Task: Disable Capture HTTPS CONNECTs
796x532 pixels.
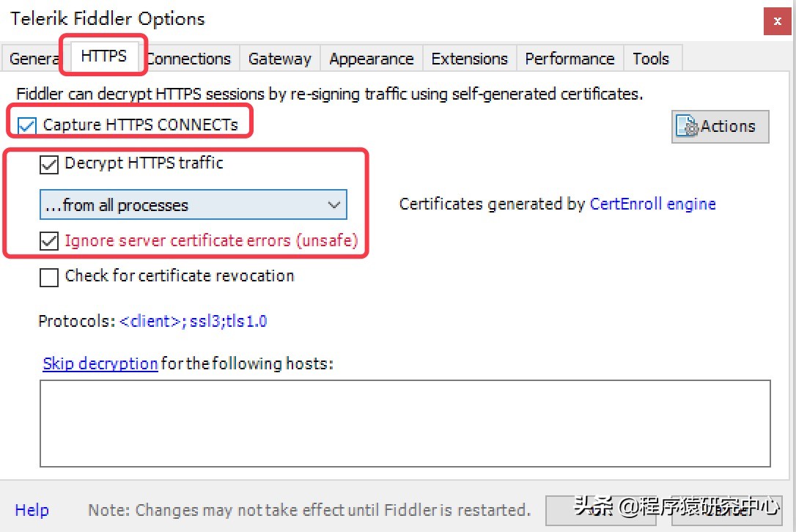Action: click(x=26, y=125)
